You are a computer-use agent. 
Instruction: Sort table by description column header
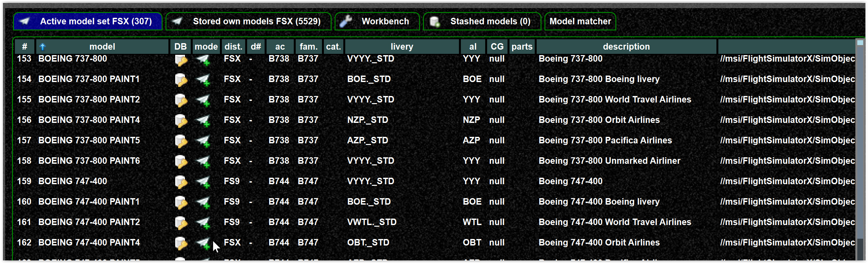(x=626, y=46)
